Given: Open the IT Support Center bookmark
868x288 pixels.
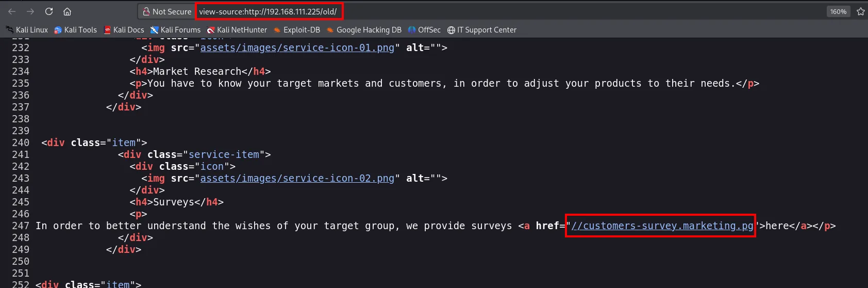Looking at the screenshot, I should [x=482, y=30].
